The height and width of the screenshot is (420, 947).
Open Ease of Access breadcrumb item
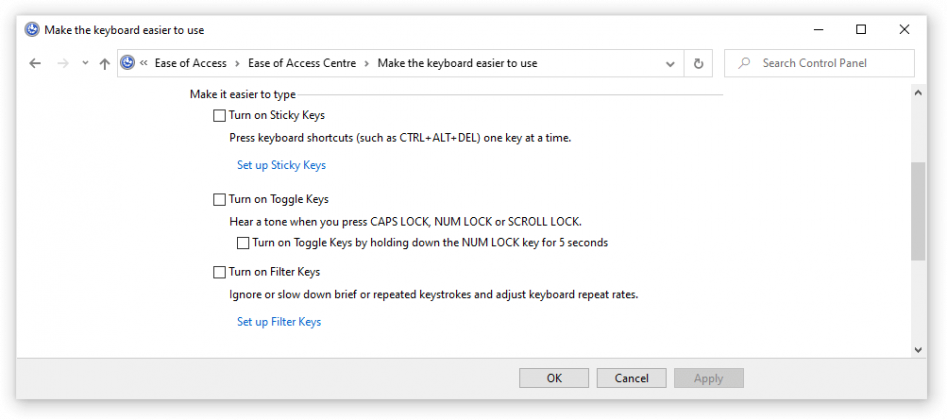click(191, 63)
